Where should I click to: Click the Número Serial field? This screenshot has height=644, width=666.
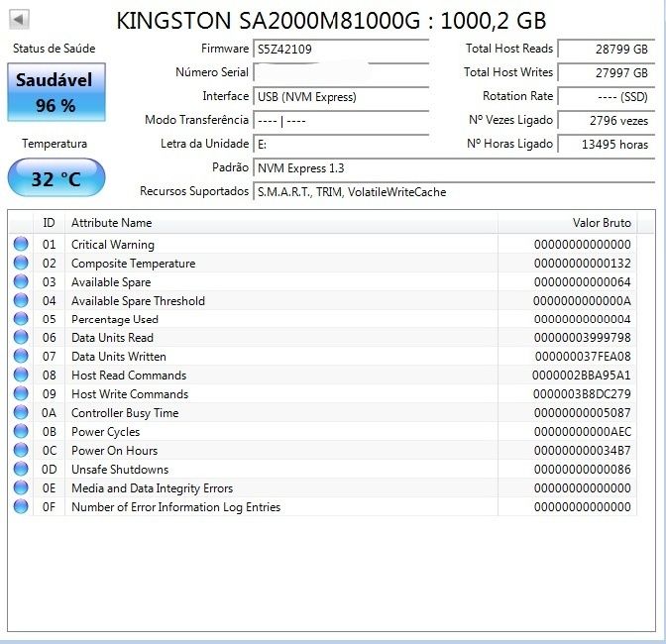(341, 72)
